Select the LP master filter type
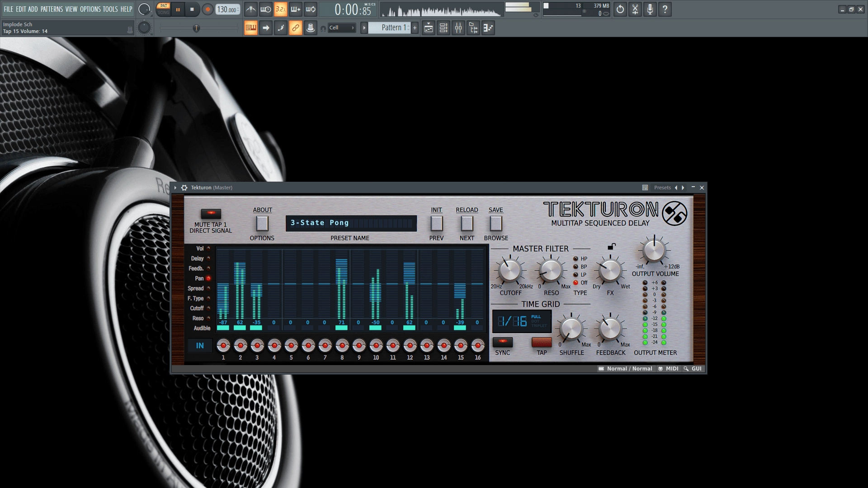This screenshot has width=868, height=488. (x=576, y=275)
